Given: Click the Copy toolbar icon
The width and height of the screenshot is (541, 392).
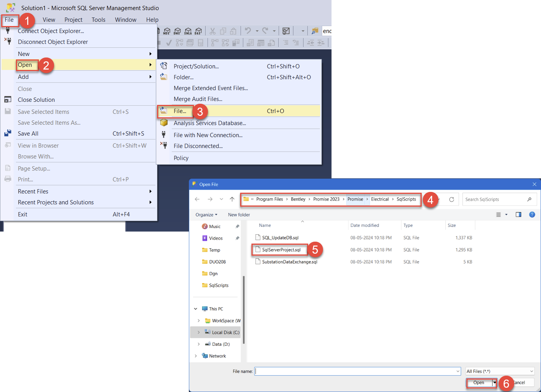Looking at the screenshot, I should pyautogui.click(x=223, y=31).
